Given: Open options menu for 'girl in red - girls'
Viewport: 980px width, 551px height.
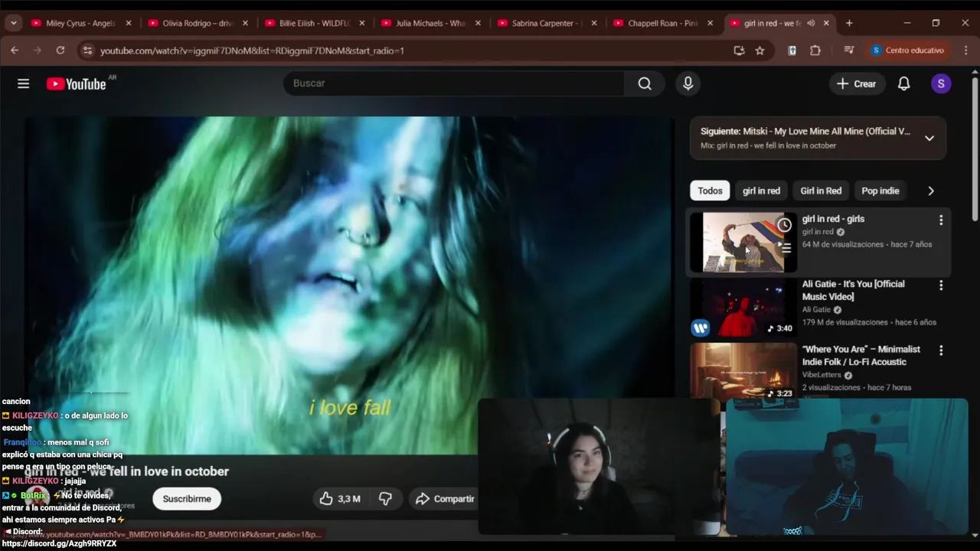Looking at the screenshot, I should [941, 220].
